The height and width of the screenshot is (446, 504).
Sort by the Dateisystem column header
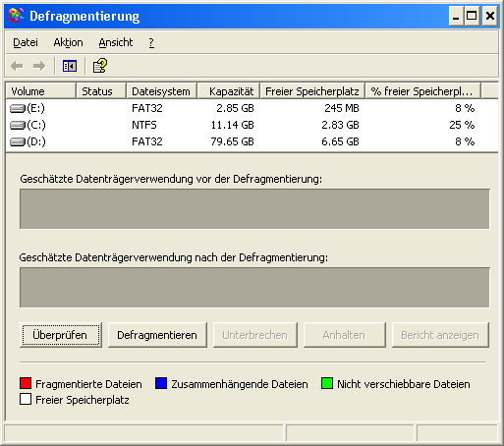161,91
